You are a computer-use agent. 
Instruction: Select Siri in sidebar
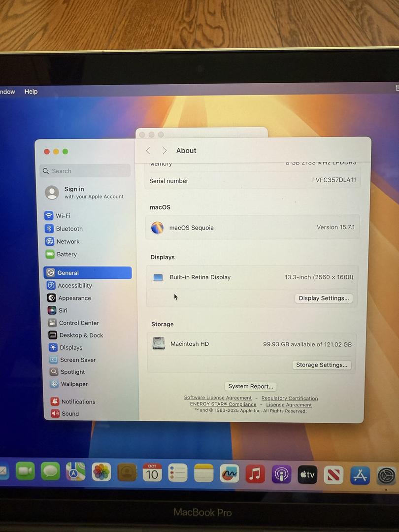[63, 310]
